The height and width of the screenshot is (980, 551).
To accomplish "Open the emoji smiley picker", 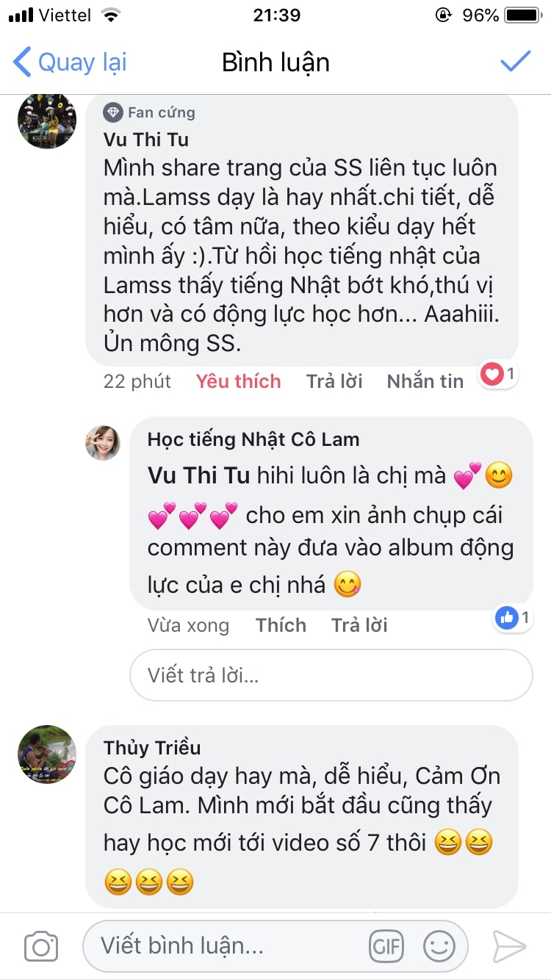I will coord(439,946).
